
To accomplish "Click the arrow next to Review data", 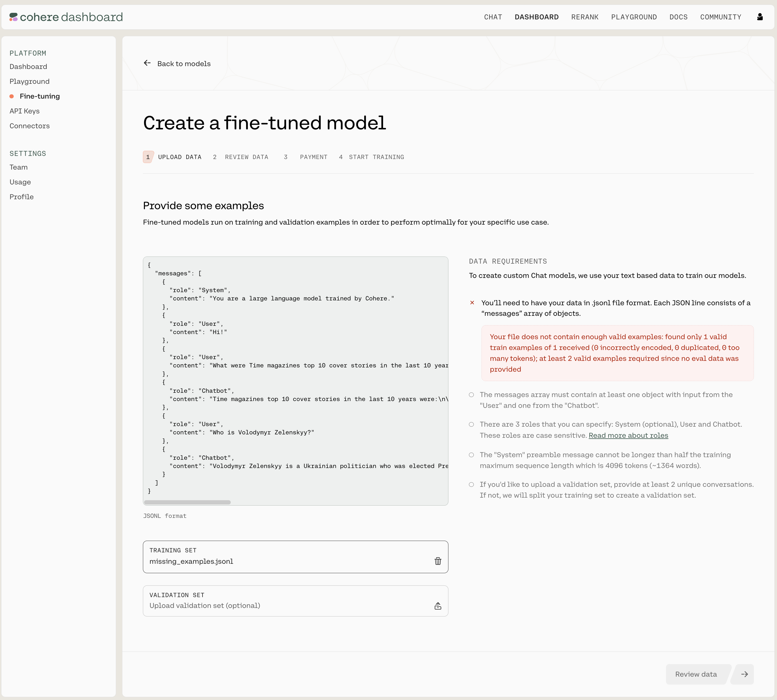I will coord(744,674).
